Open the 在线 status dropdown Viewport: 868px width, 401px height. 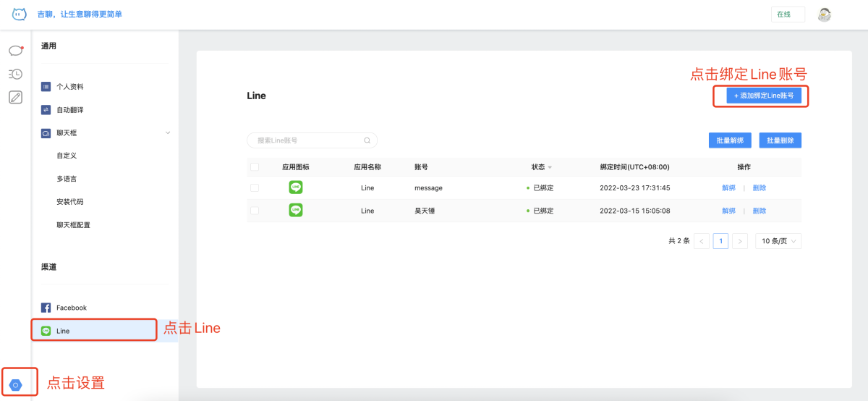pyautogui.click(x=788, y=14)
